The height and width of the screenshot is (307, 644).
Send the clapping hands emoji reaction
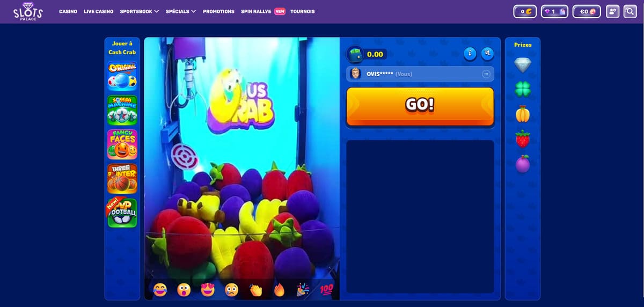tap(255, 290)
